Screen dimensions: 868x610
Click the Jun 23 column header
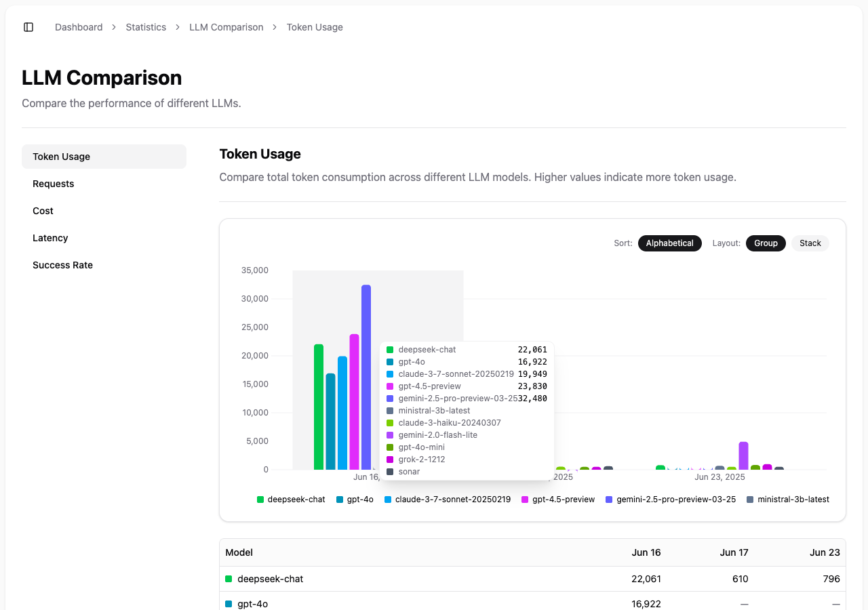click(x=825, y=552)
